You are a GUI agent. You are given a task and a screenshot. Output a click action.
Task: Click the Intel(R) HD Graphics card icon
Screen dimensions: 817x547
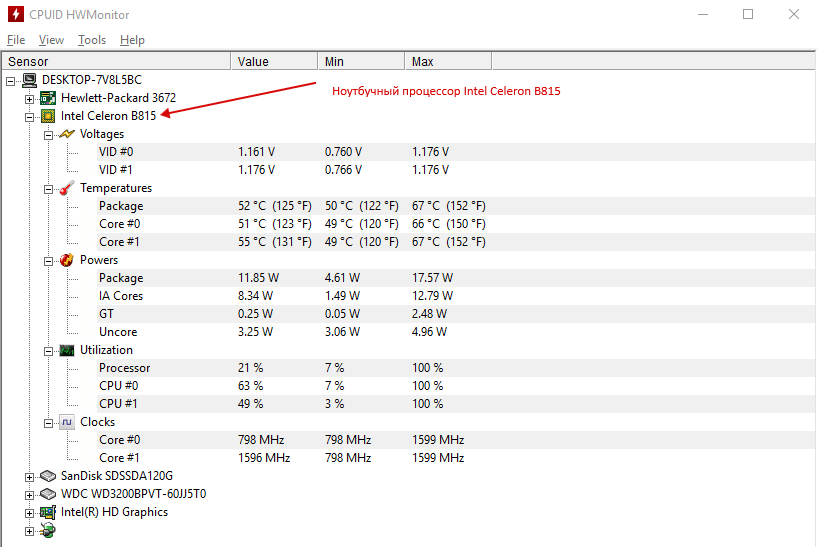click(x=47, y=512)
